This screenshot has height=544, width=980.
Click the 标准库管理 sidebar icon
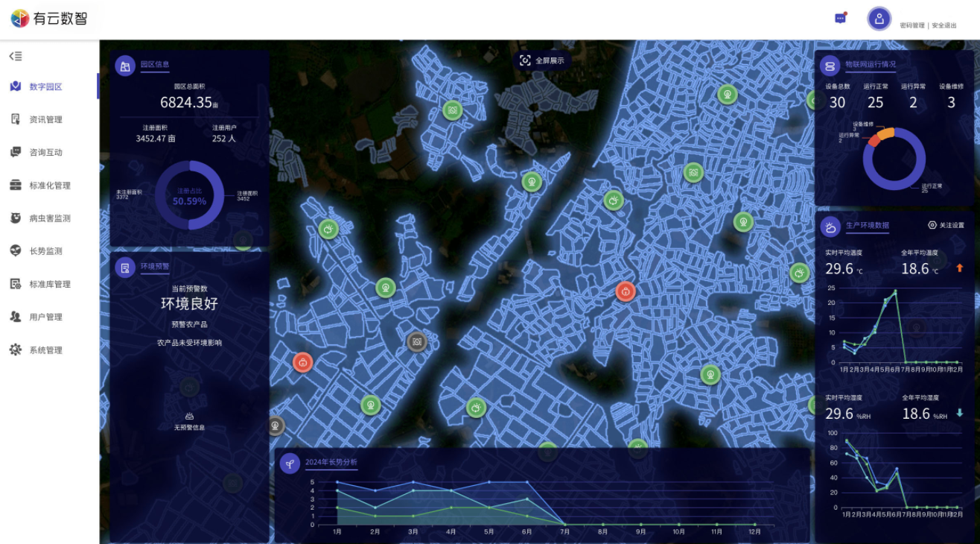click(16, 284)
